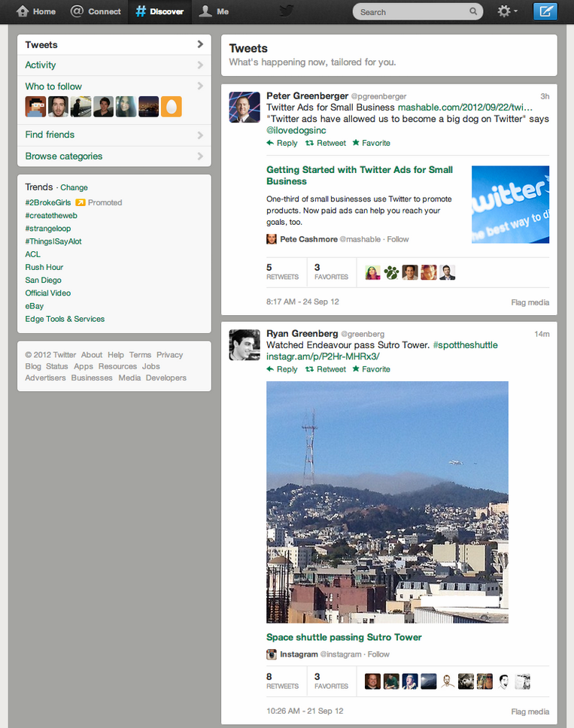Click the Me person icon
The width and height of the screenshot is (574, 728).
205,11
